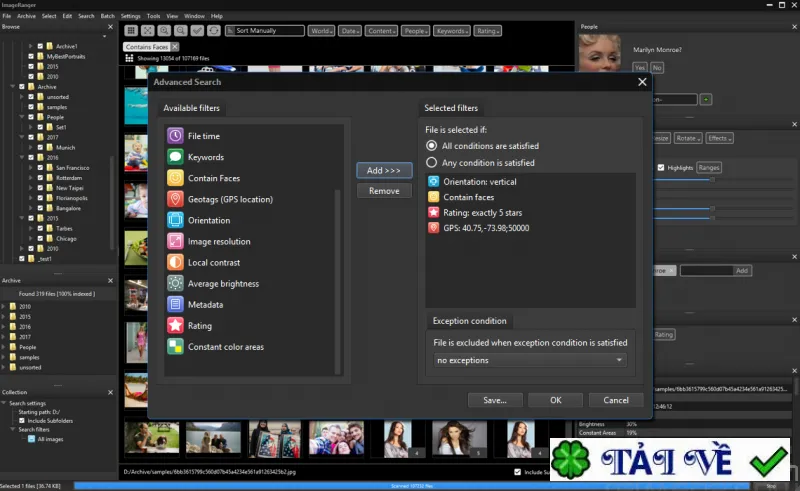Select 'Any condition is satisfied' radio button
Screen dimensions: 800x491
pyautogui.click(x=432, y=163)
